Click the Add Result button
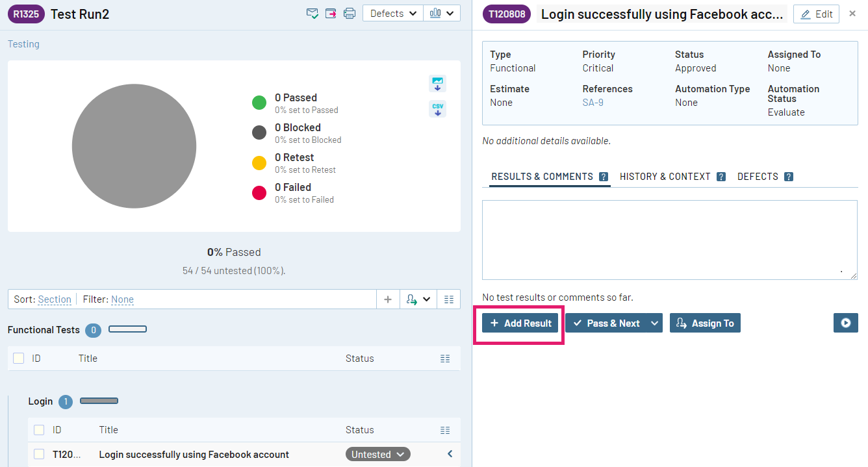Viewport: 868px width, 467px height. pos(520,323)
